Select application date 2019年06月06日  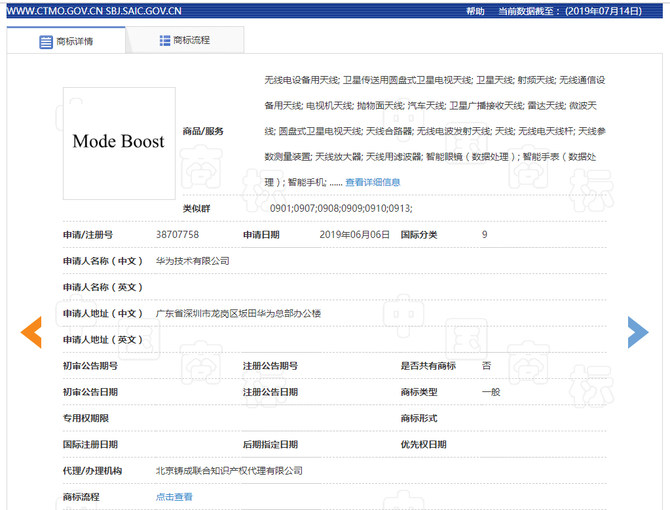pos(354,234)
